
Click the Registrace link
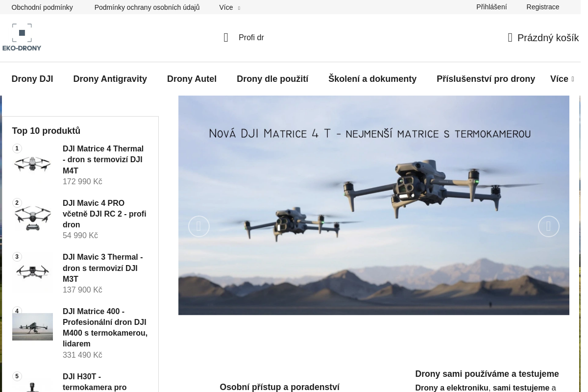click(x=542, y=7)
